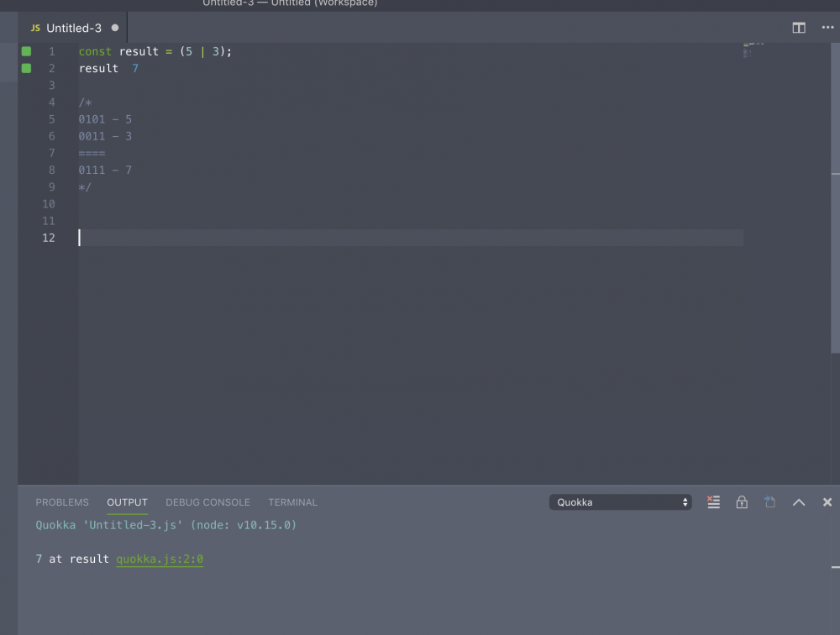Toggle lock scrolling in output panel
840x635 pixels.
coord(742,501)
